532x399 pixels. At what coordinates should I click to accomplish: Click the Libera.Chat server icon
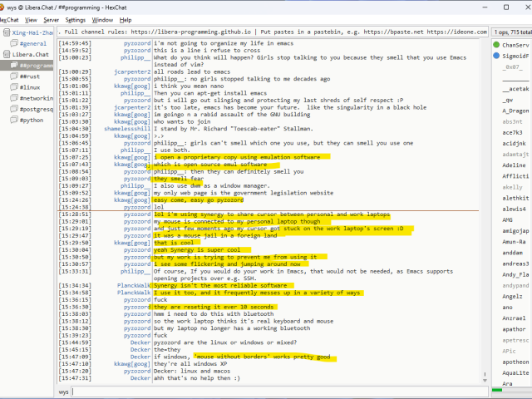[x=7, y=54]
